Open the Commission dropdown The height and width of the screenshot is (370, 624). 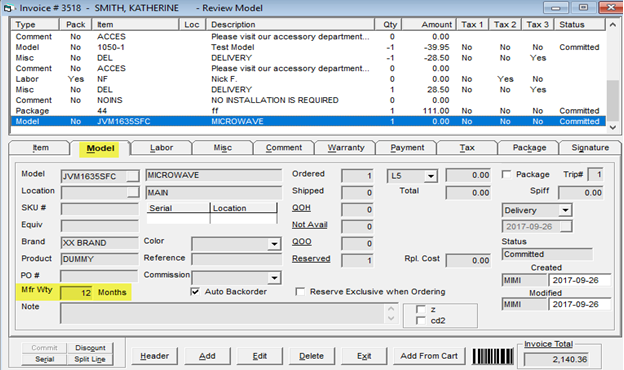(x=274, y=278)
